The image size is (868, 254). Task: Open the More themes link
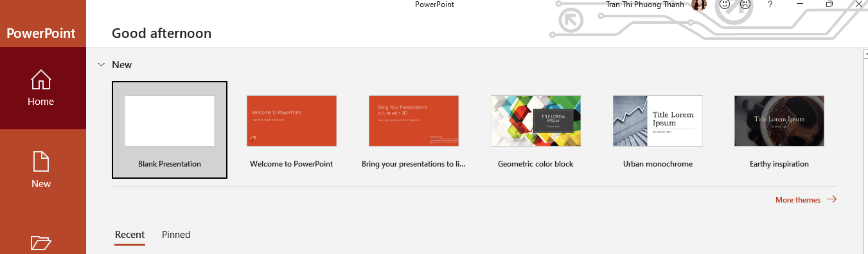click(x=806, y=200)
